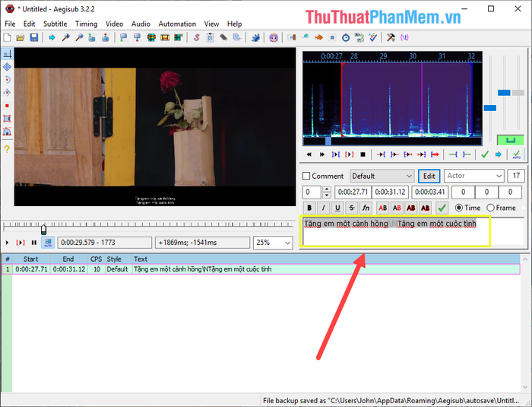The image size is (532, 407).
Task: Decrease the layer number spinner down
Action: tap(326, 196)
